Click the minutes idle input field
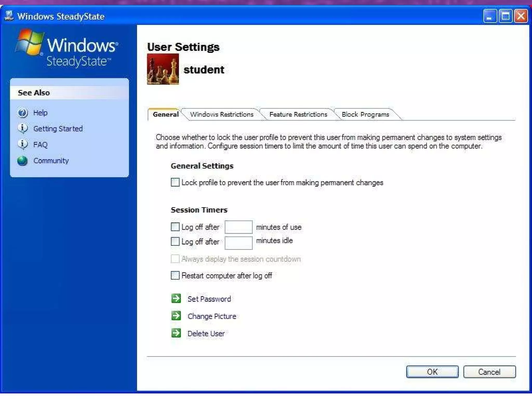Image resolution: width=532 pixels, height=399 pixels. [x=238, y=243]
